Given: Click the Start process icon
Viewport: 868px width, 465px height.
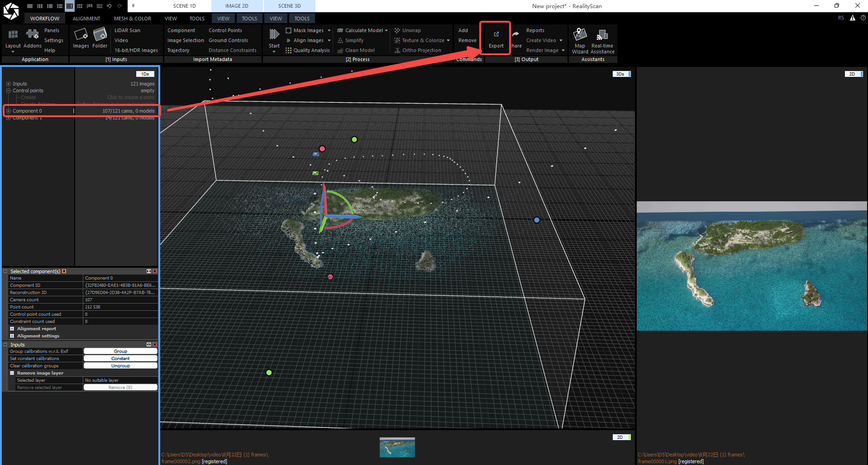Looking at the screenshot, I should click(x=274, y=34).
